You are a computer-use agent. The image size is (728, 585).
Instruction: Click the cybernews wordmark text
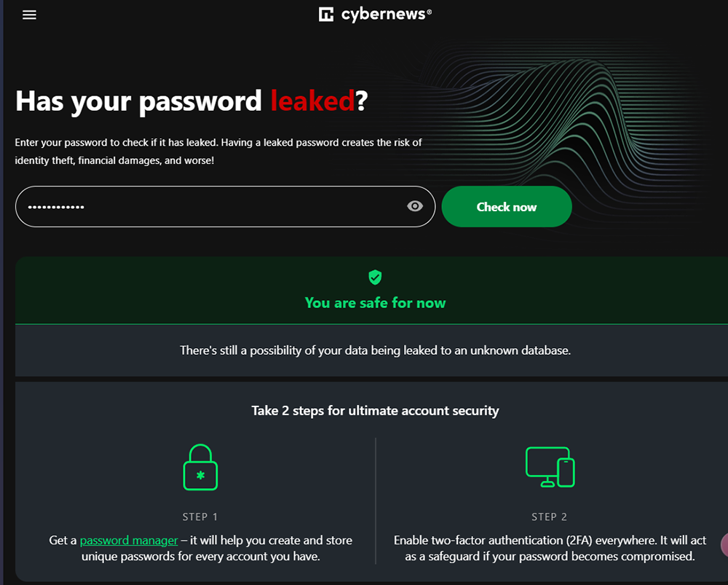tap(387, 15)
